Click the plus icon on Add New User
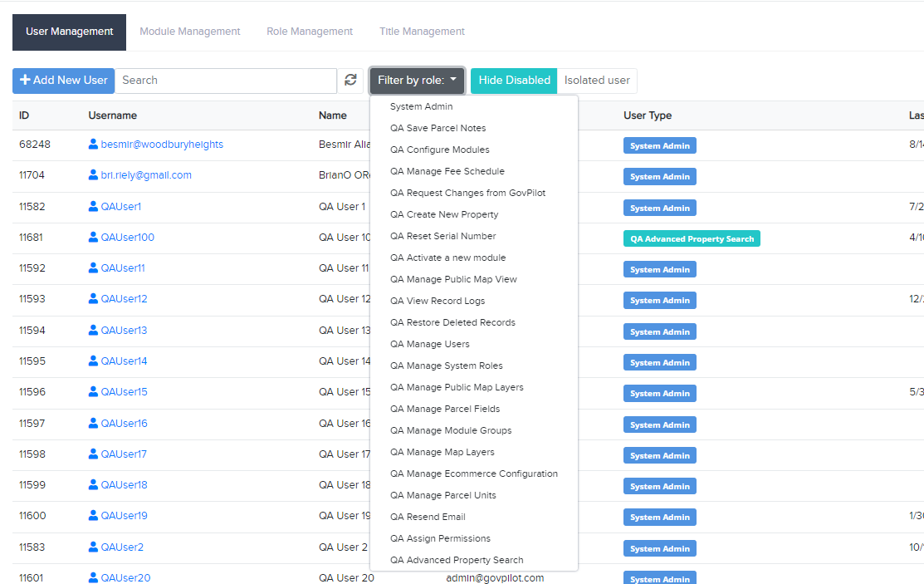Viewport: 924px width, 584px height. pos(25,81)
